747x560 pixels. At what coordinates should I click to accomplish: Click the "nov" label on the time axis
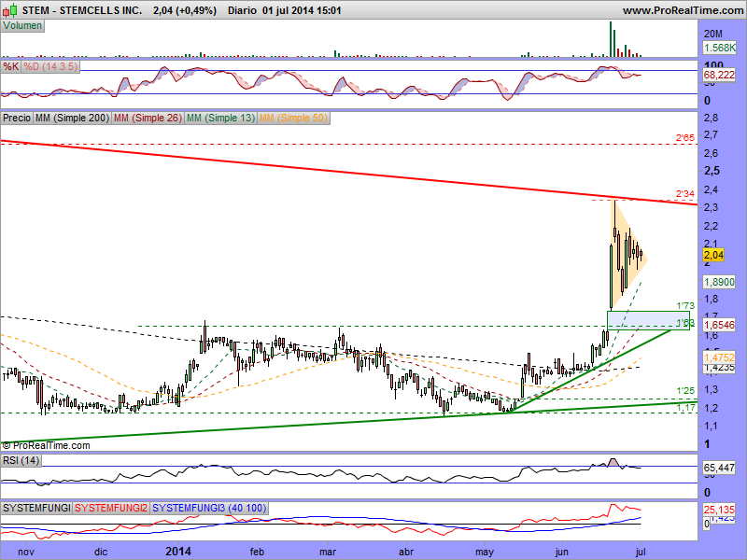pos(26,552)
